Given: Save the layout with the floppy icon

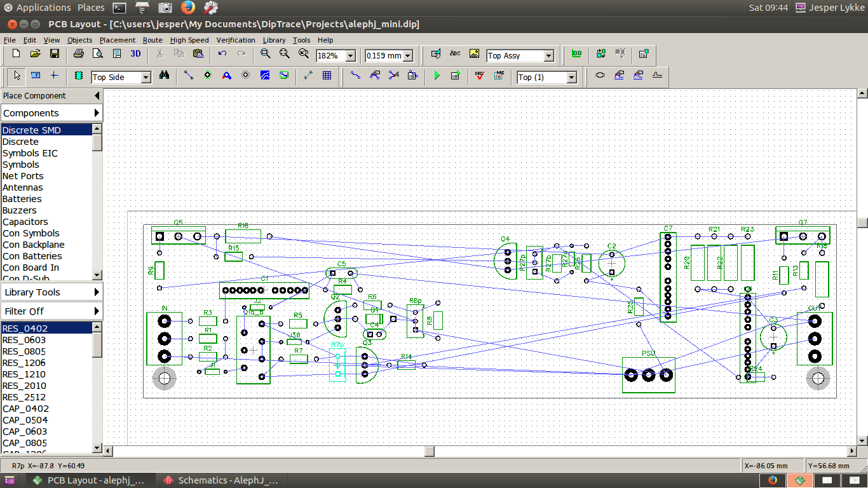Looking at the screenshot, I should [x=55, y=55].
